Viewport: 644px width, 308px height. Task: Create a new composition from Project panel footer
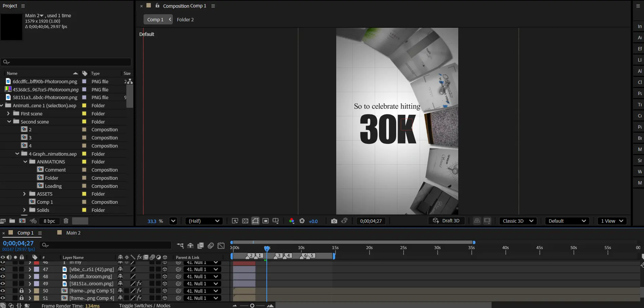(x=22, y=221)
